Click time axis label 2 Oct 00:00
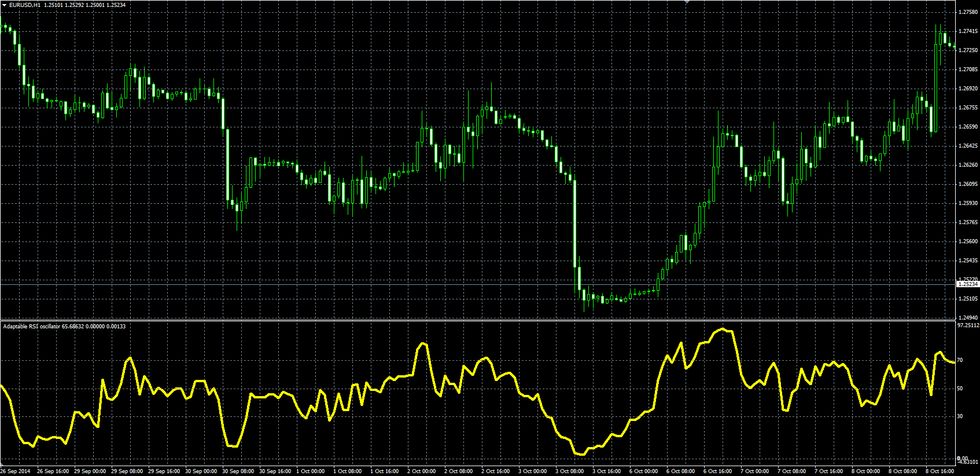Screen dimensions: 980x476 (x=422, y=471)
